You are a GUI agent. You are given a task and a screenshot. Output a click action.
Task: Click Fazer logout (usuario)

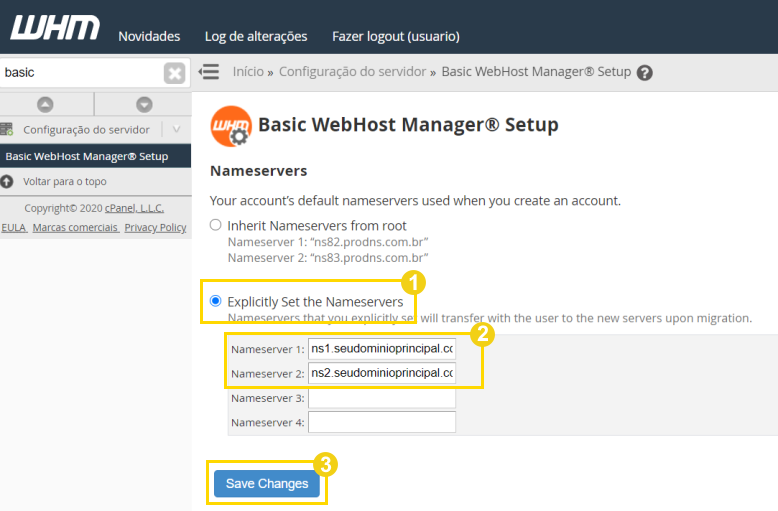click(x=396, y=36)
